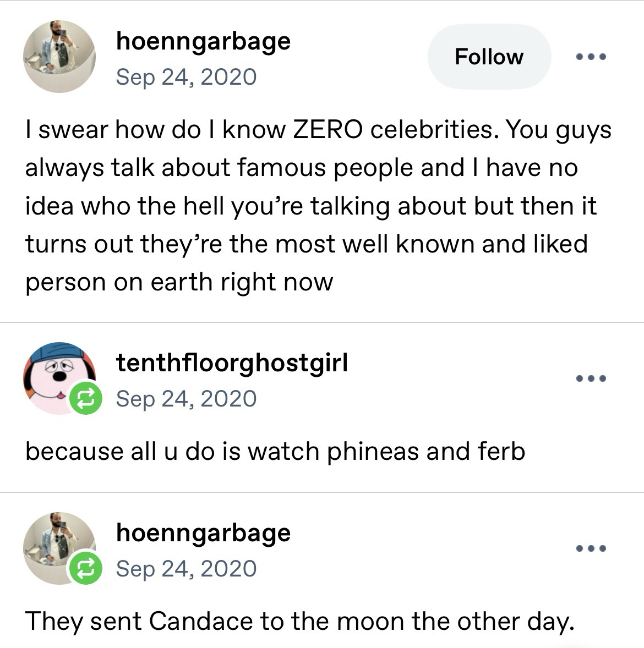Click hoenngarbage username on the Candace reblog
The height and width of the screenshot is (648, 644).
click(203, 532)
